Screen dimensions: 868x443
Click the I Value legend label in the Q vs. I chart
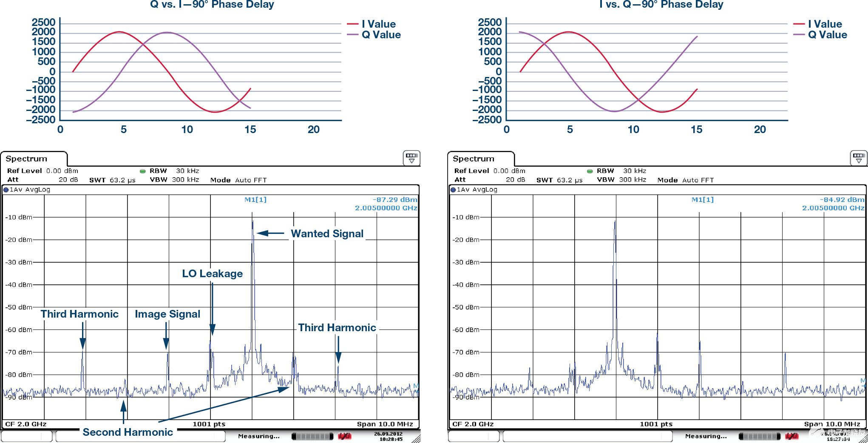coord(379,24)
